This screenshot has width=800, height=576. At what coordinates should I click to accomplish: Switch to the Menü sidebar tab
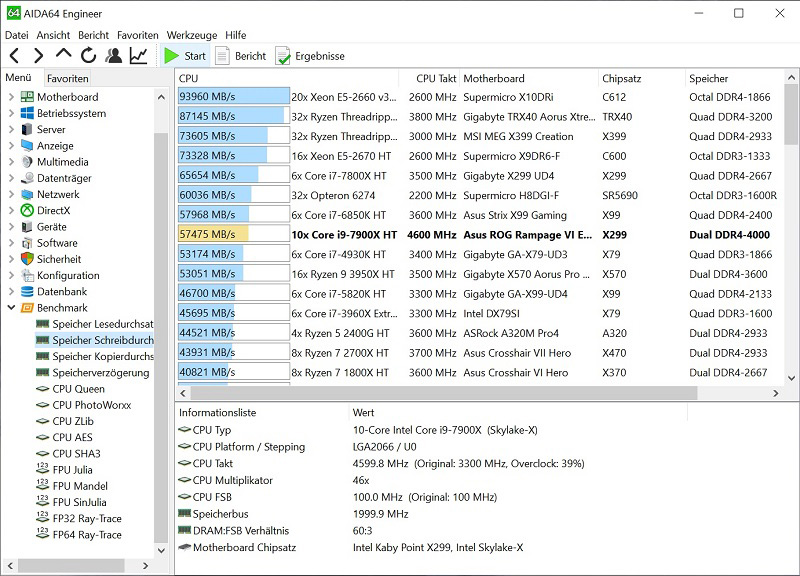point(18,78)
